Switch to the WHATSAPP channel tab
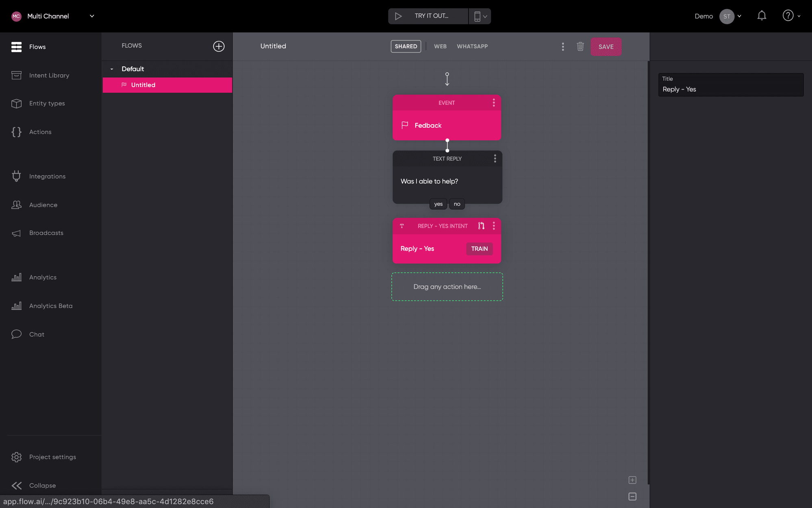 (472, 46)
